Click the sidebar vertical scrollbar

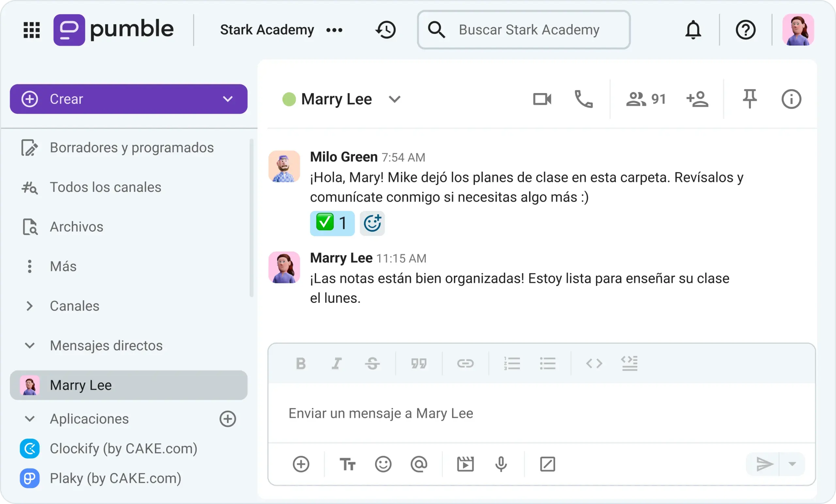[251, 218]
